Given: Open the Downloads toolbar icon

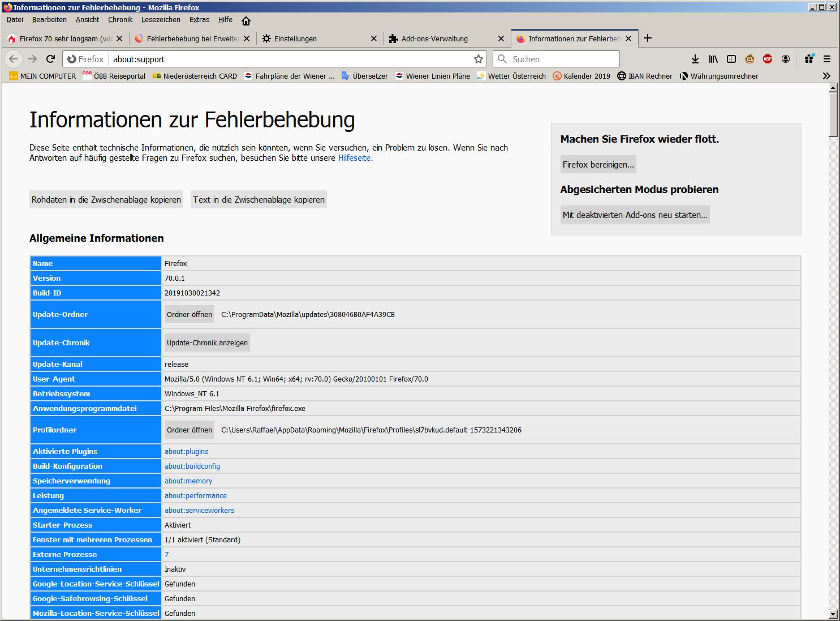Looking at the screenshot, I should click(695, 59).
